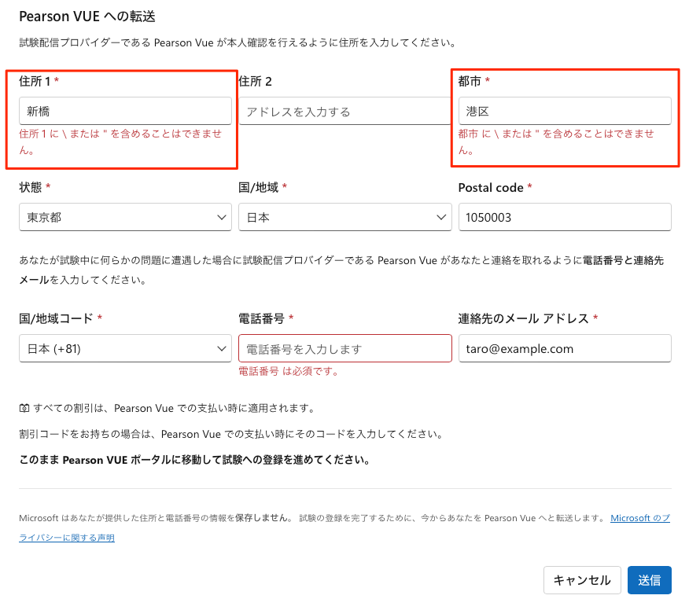Screen dimensions: 700x599
Task: Click the discount tag icon beside すべての割引は
Action: coord(24,408)
